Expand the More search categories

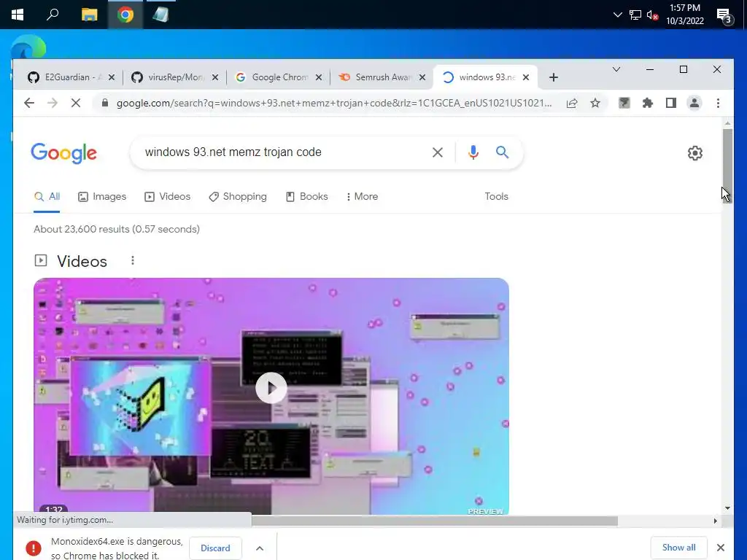(363, 197)
